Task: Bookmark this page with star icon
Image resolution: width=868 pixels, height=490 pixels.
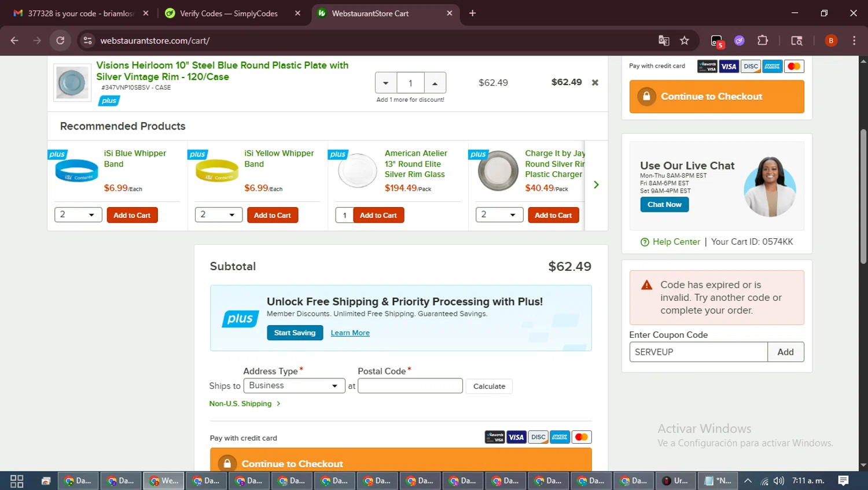Action: (685, 40)
